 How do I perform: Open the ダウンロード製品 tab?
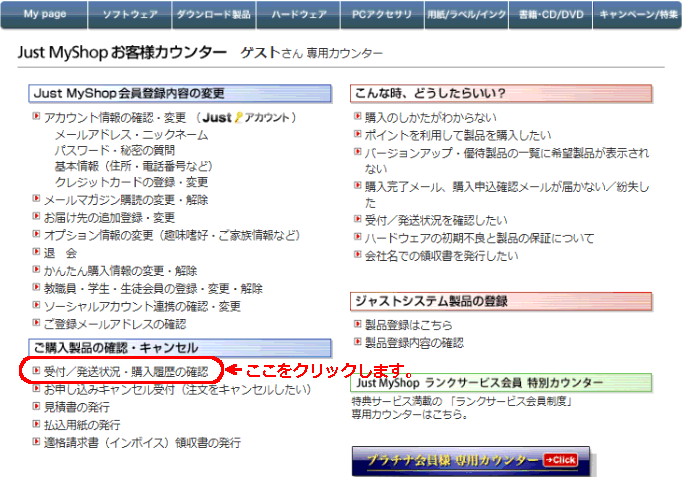pyautogui.click(x=214, y=15)
